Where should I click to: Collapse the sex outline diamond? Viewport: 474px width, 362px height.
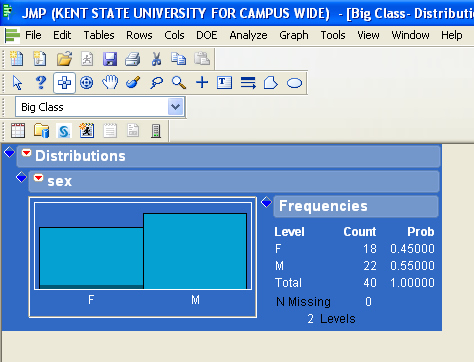click(x=21, y=177)
